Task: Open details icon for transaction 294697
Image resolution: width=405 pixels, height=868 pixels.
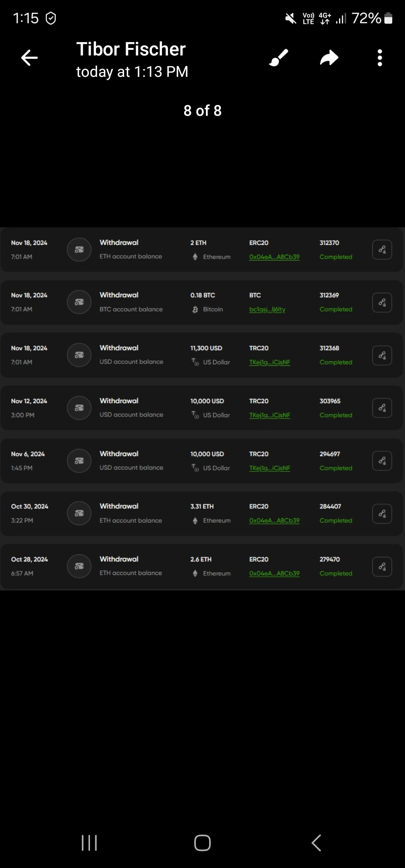Action: pyautogui.click(x=382, y=461)
